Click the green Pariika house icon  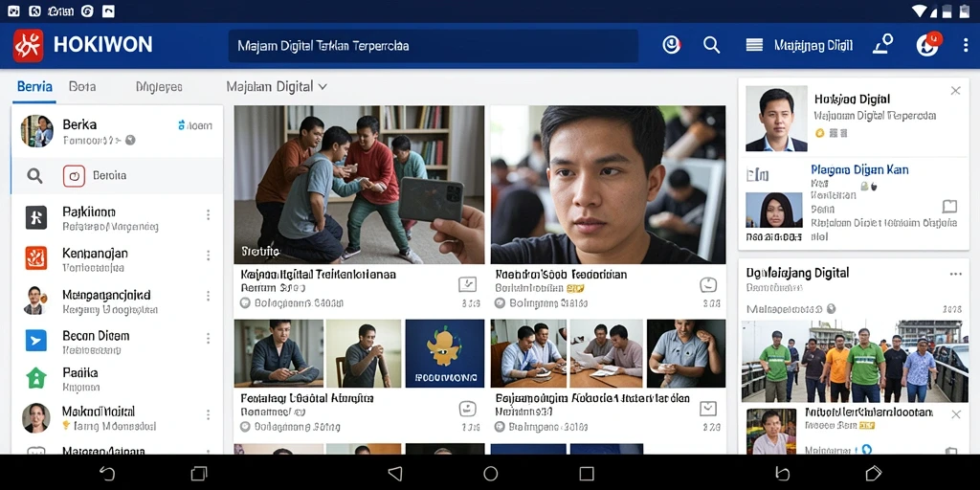tap(36, 377)
